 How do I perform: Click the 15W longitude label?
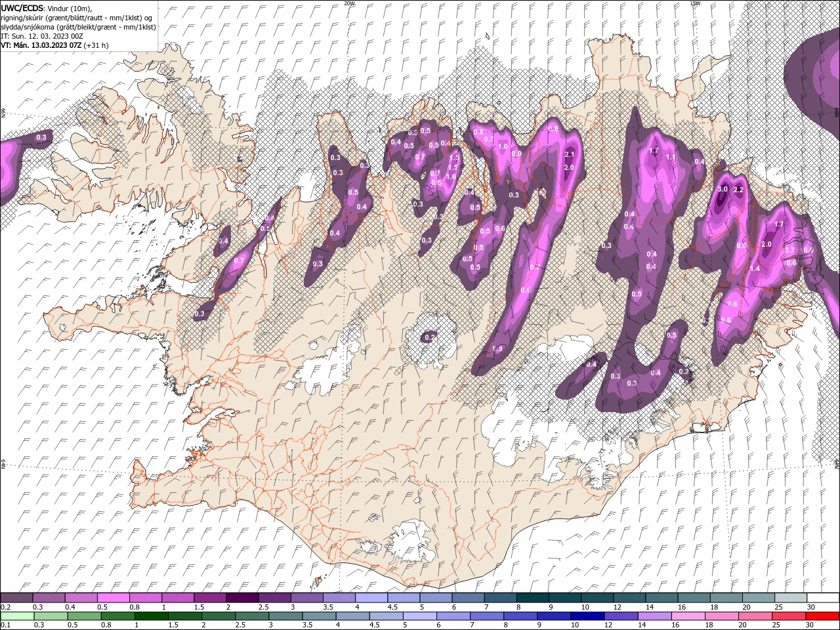tap(695, 3)
